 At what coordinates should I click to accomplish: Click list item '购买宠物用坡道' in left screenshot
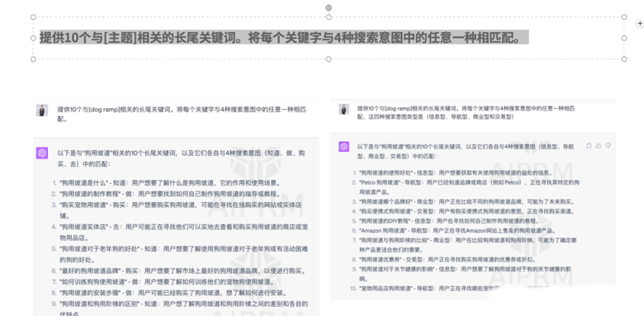click(180, 210)
